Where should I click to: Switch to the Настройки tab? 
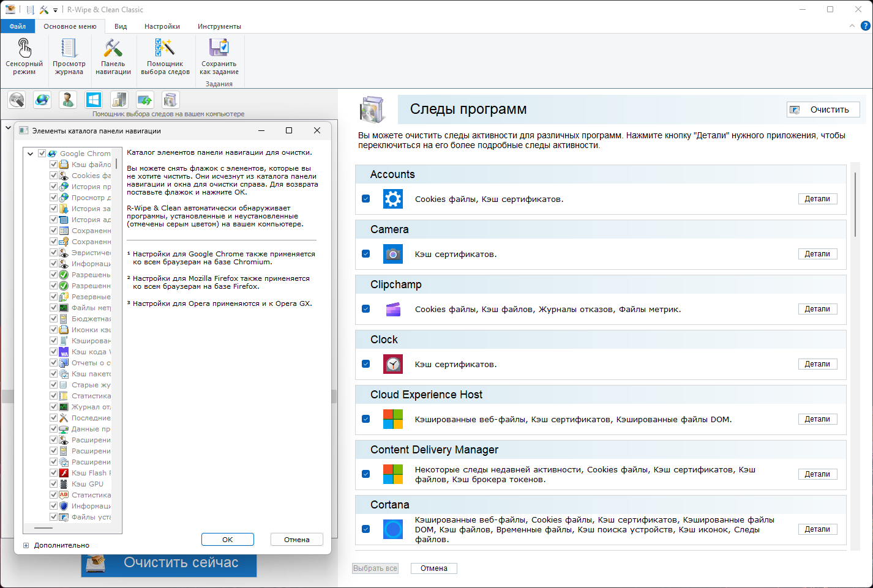click(x=162, y=26)
